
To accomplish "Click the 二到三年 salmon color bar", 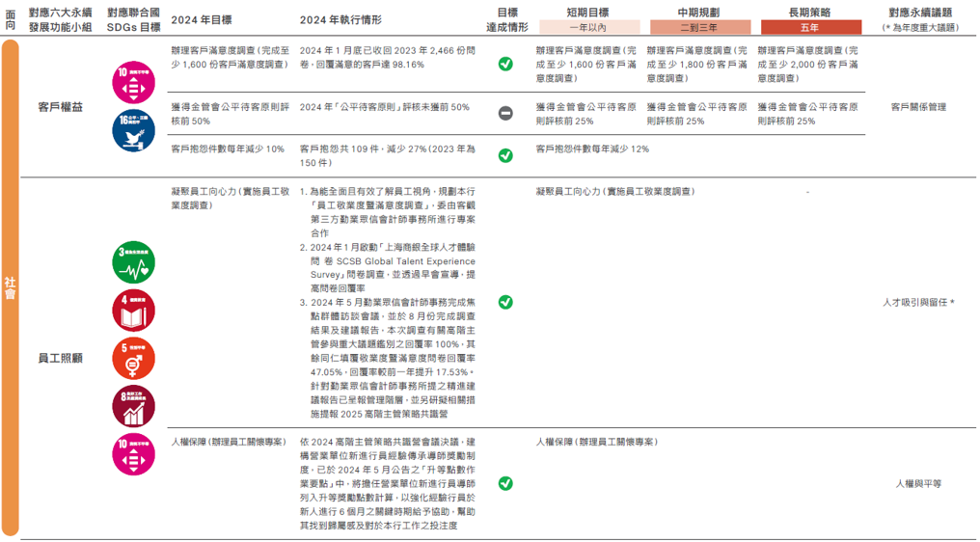I will tap(700, 28).
